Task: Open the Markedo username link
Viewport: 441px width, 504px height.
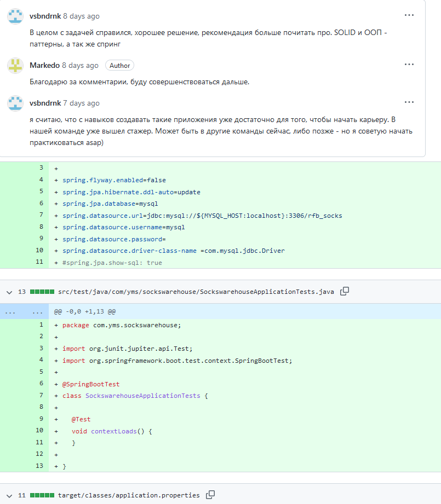Action: 44,66
